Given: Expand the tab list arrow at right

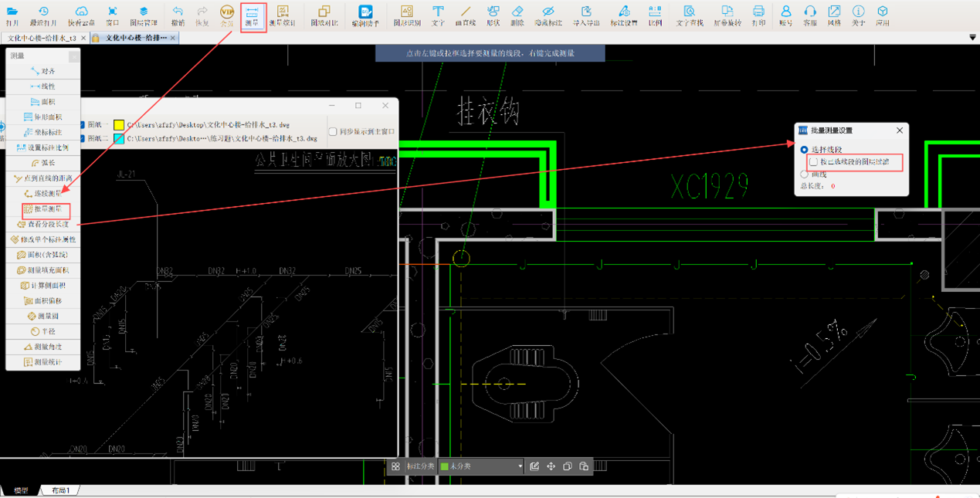Looking at the screenshot, I should tap(972, 38).
